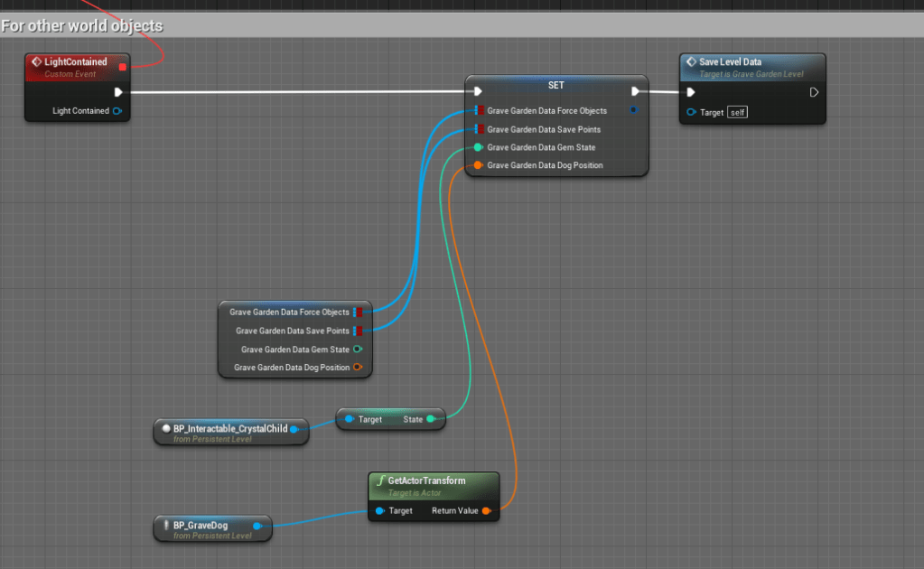Click the Save Level Data execution input pin
924x569 pixels.
[x=691, y=92]
